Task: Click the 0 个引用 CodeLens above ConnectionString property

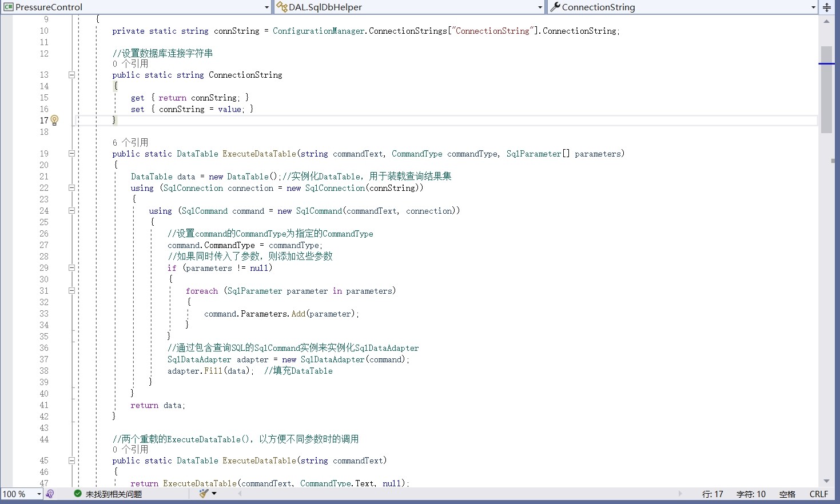Action: (130, 64)
